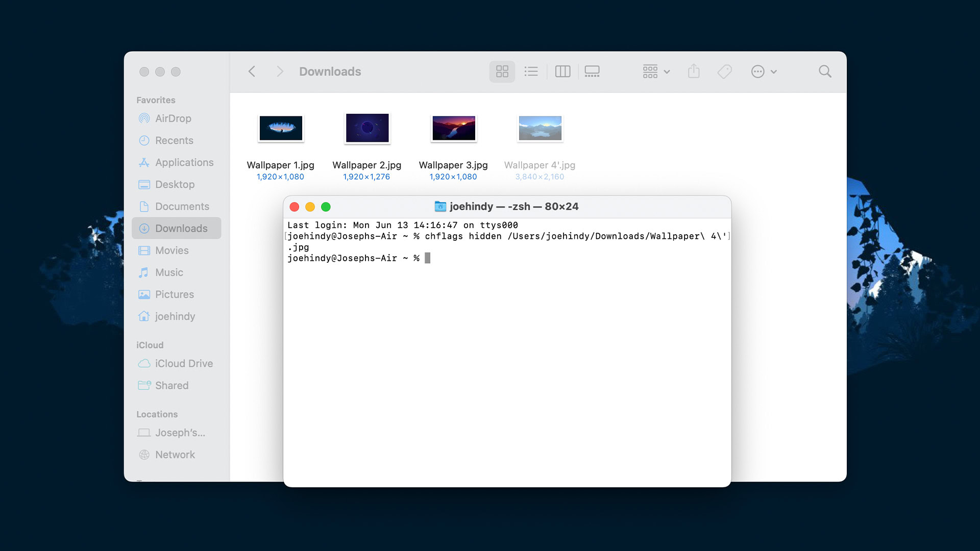Select the Wallpaper 1.jpg thumbnail

[x=281, y=128]
